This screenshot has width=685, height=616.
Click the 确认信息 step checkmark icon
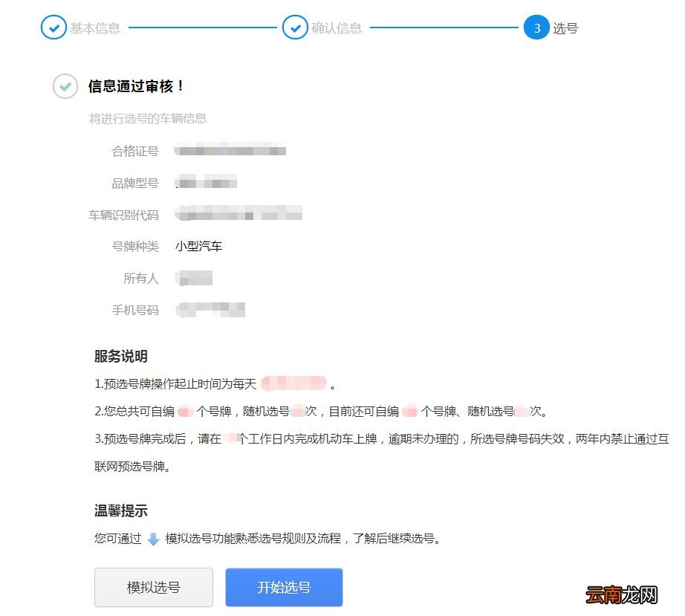pyautogui.click(x=295, y=27)
